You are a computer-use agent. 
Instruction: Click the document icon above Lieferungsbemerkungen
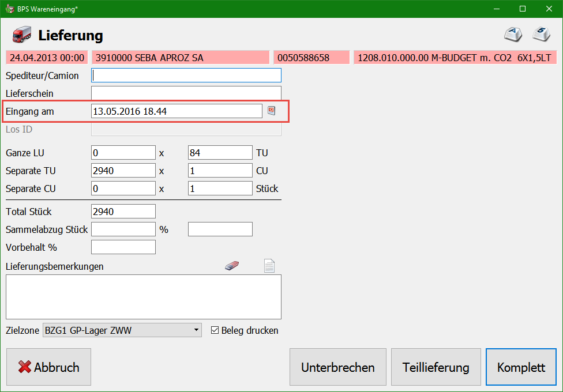click(269, 266)
